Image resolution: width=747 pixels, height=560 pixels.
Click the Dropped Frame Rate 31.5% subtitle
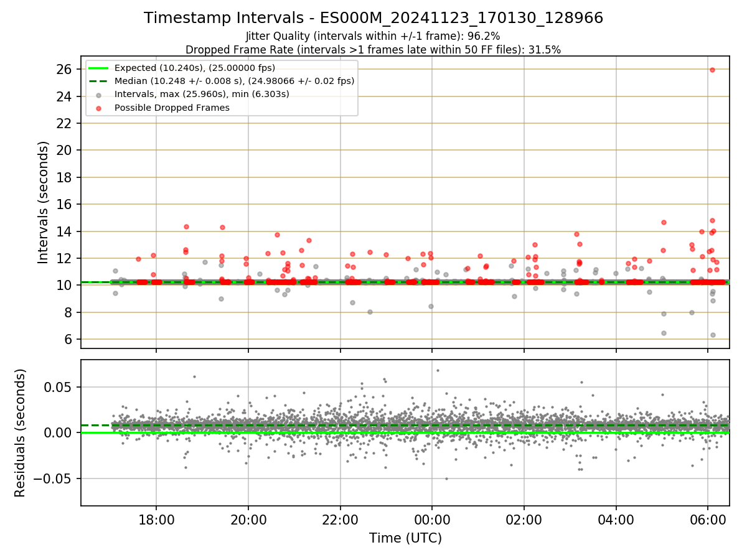374,50
